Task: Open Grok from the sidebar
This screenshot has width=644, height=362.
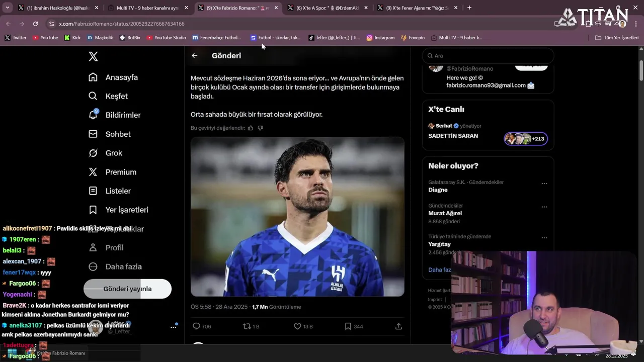Action: [106, 153]
